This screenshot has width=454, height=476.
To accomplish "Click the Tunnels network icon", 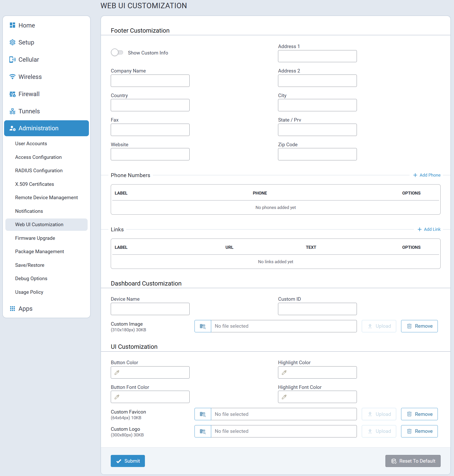I will (x=12, y=111).
